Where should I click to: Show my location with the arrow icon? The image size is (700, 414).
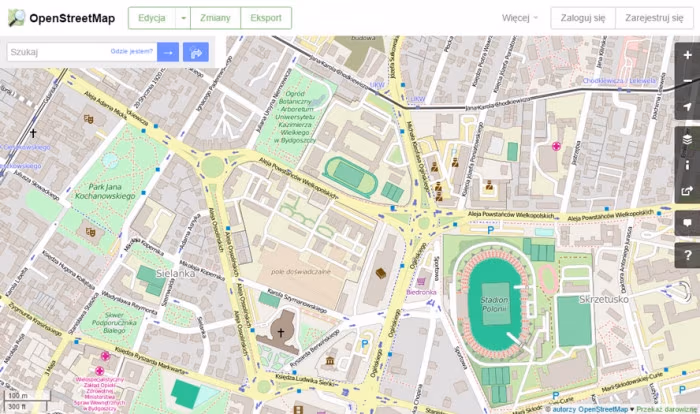(687, 106)
